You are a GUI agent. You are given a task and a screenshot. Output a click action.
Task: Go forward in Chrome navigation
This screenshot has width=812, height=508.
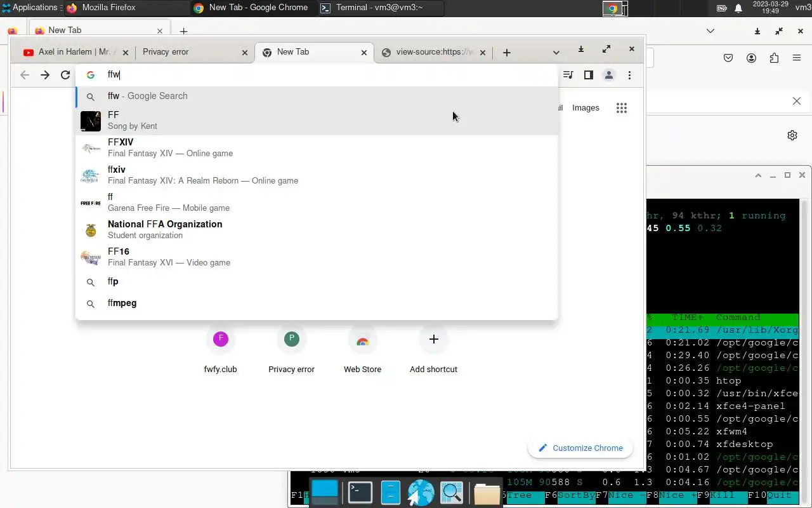click(x=45, y=75)
